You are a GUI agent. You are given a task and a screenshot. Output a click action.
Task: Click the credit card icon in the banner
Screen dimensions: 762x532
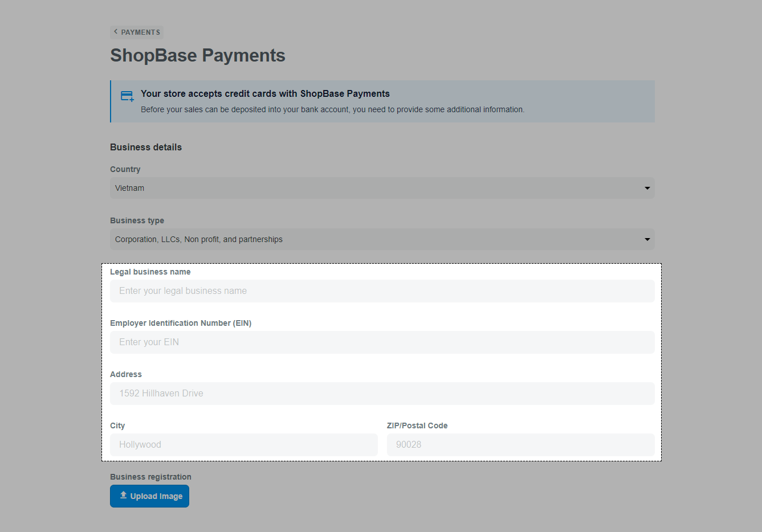(x=127, y=96)
